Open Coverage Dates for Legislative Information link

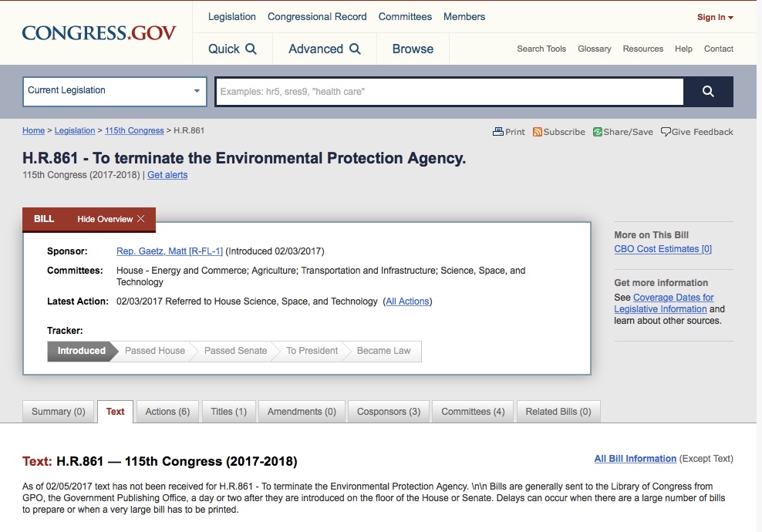point(664,303)
